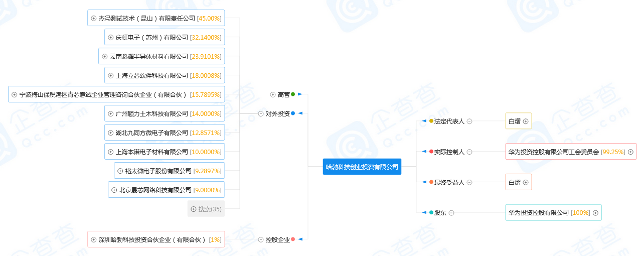
Task: Click the 实际控制人 category label
Action: tap(449, 152)
